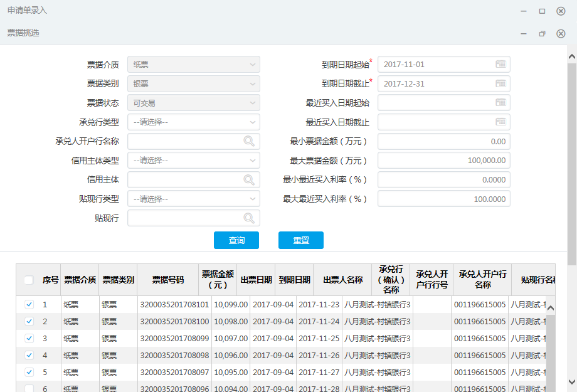
Task: Sort by 票据号码 column header
Action: (x=168, y=280)
